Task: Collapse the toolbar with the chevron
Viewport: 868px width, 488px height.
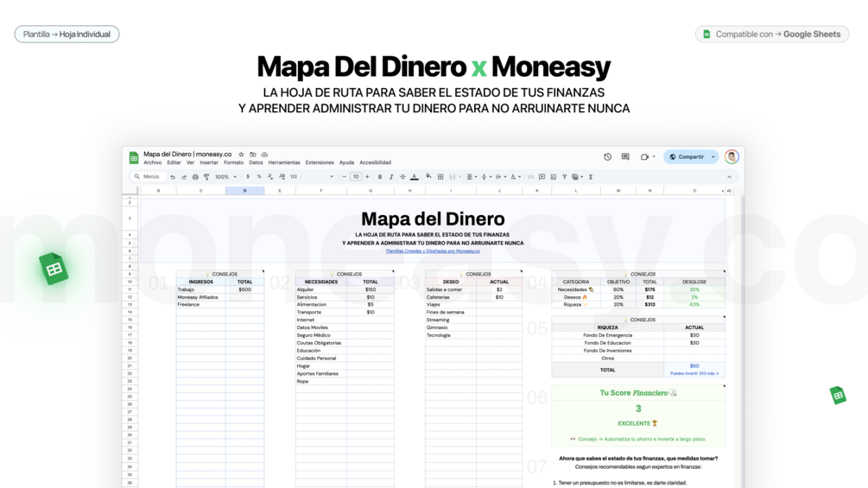Action: pos(729,177)
